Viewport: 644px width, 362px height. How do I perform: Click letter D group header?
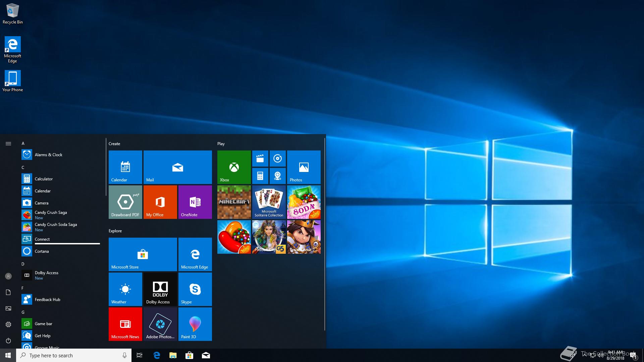pyautogui.click(x=23, y=264)
